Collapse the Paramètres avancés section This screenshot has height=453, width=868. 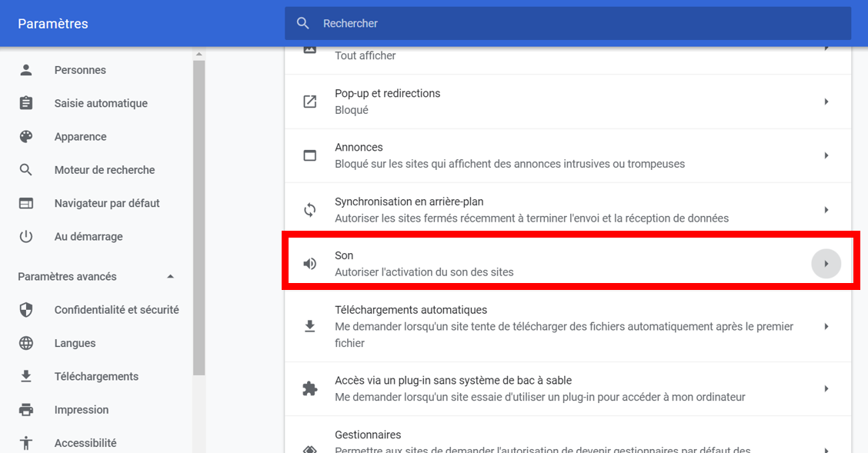pyautogui.click(x=170, y=277)
